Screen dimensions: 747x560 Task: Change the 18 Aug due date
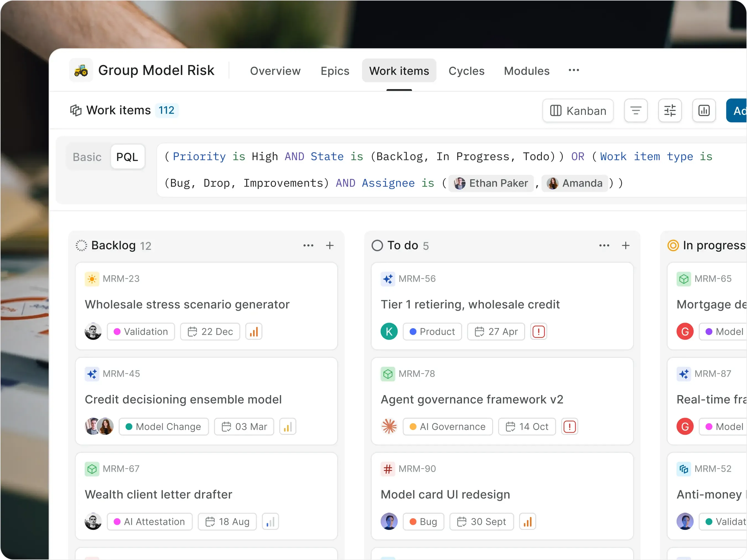tap(227, 521)
